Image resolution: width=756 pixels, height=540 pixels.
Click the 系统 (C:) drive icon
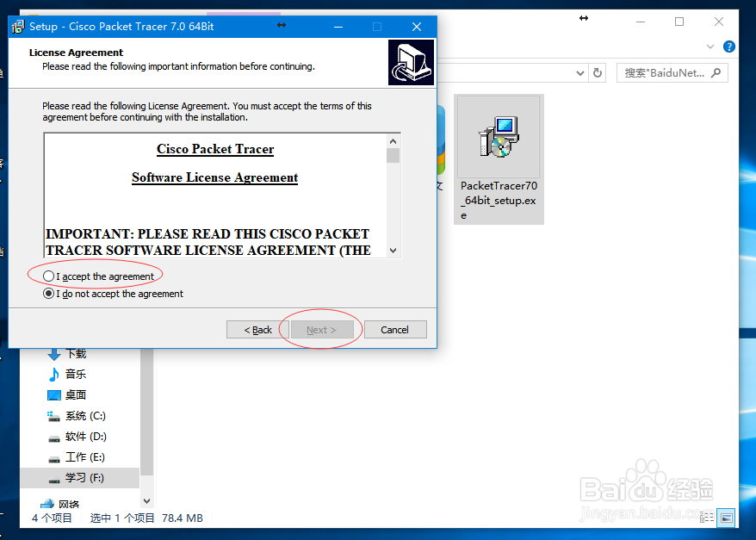[x=53, y=417]
